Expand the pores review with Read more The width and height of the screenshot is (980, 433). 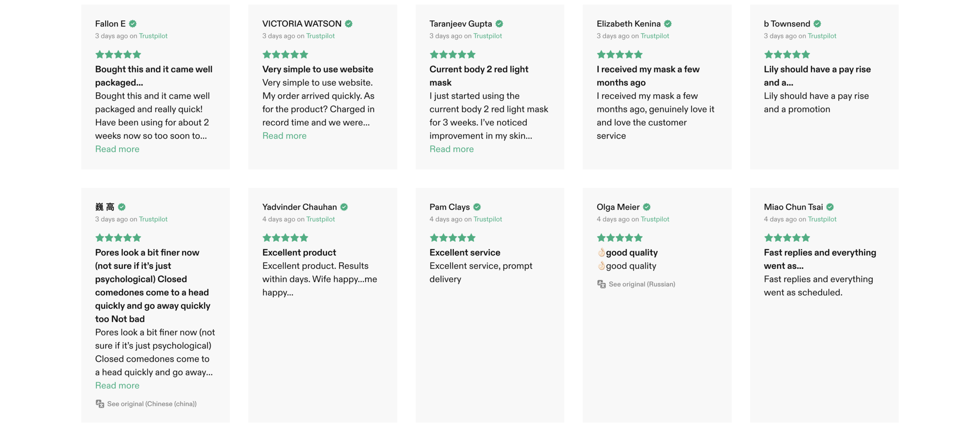tap(117, 386)
